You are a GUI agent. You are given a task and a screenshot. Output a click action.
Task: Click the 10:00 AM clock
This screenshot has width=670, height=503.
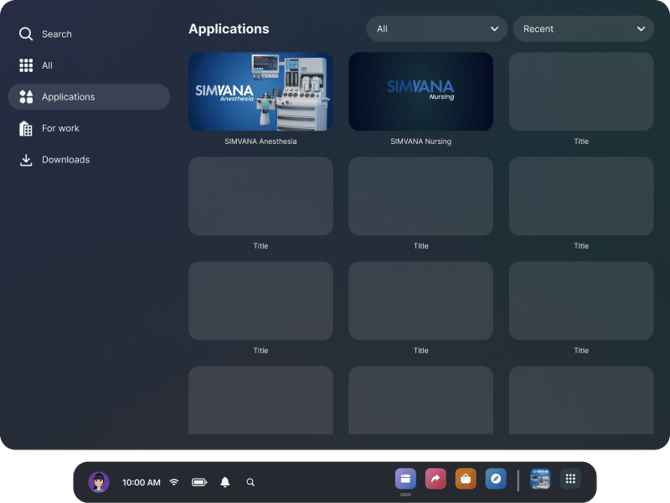coord(141,482)
